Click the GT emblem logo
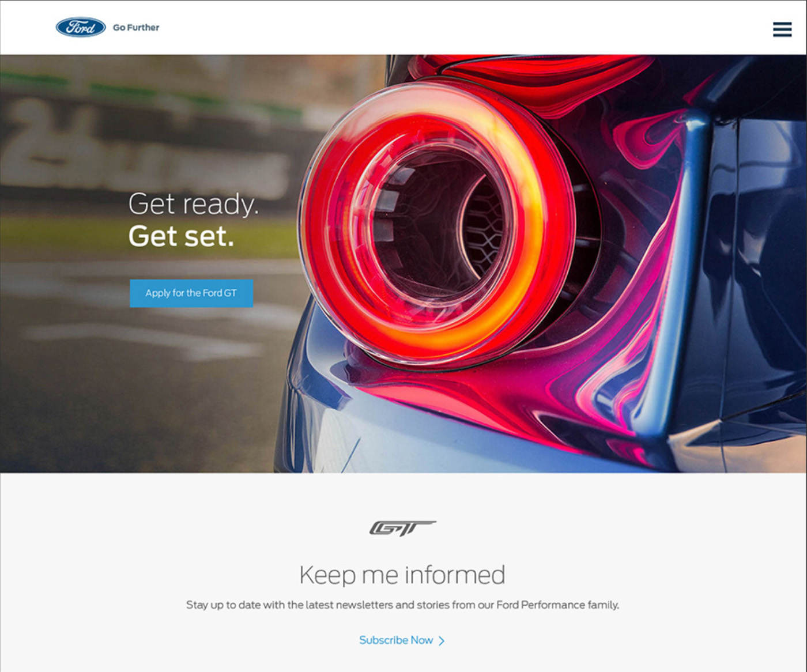 point(402,528)
